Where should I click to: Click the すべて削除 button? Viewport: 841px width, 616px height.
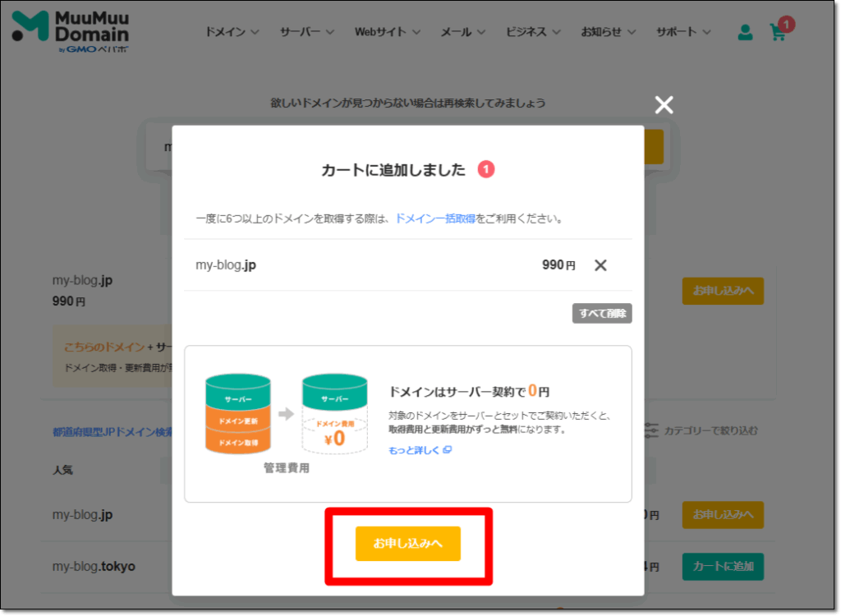[x=601, y=313]
